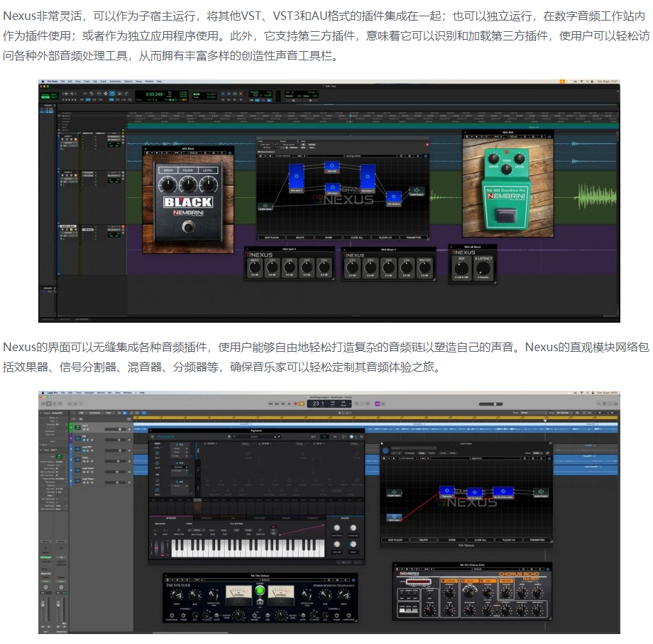Click CLOSE ALL in the Pro Tools Nexus window
Viewport: 653px width, 644px height.
pyautogui.click(x=357, y=238)
